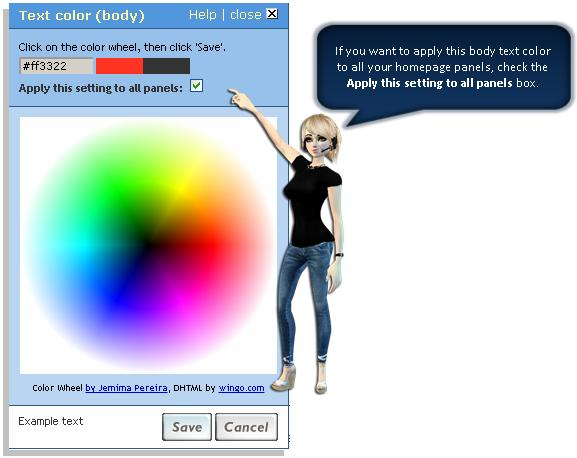Uncheck 'Apply this setting to all panels'
Image resolution: width=577 pixels, height=458 pixels.
197,86
